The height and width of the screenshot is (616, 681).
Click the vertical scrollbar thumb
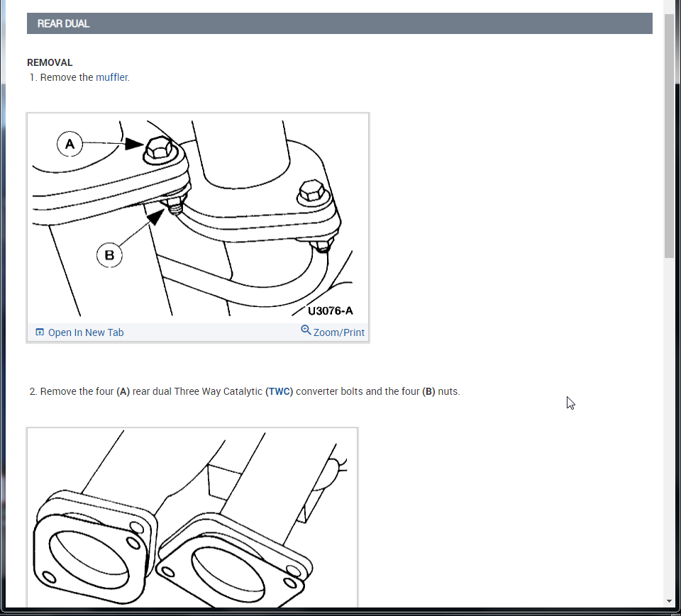click(669, 136)
